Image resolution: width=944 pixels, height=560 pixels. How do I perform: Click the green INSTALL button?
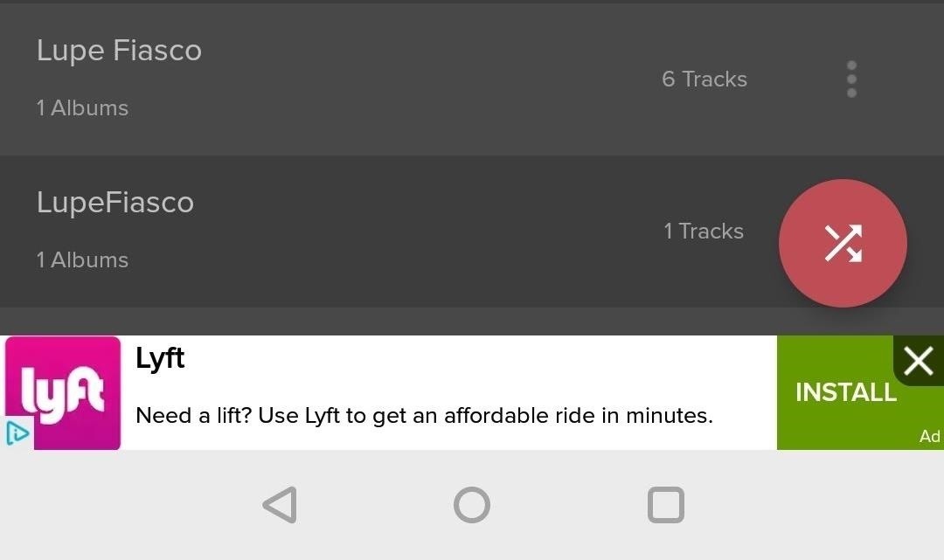click(844, 393)
